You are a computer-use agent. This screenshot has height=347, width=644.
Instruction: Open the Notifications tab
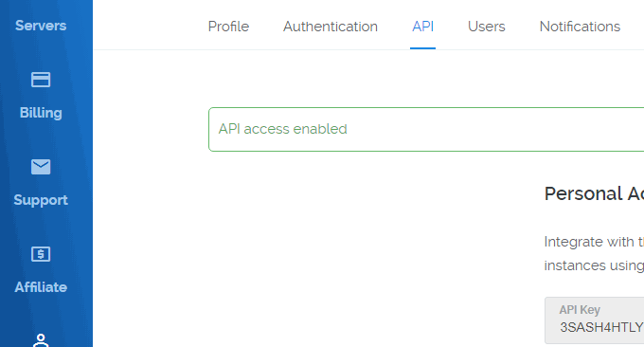(580, 27)
